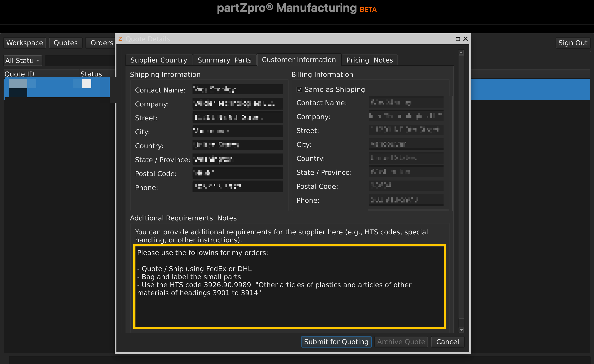594x364 pixels.
Task: Switch to the Supplier Country tab
Action: pyautogui.click(x=159, y=60)
